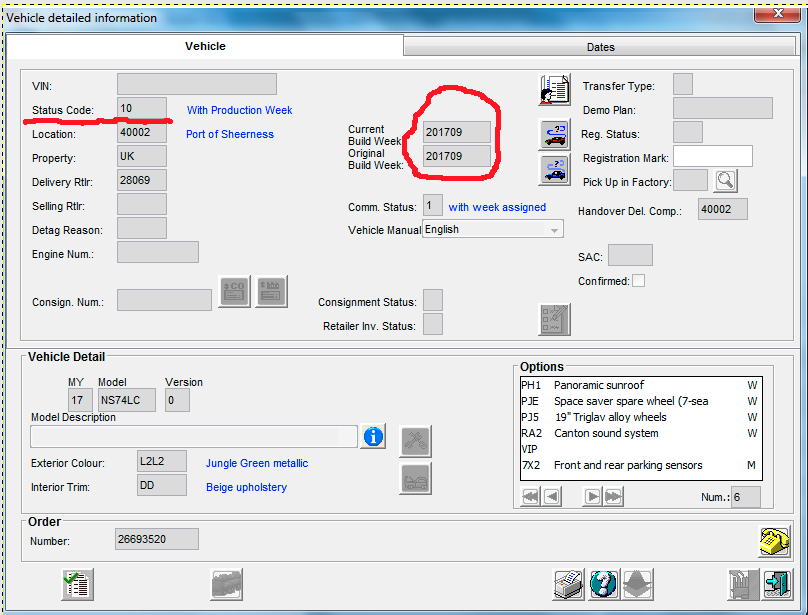Viewport: 808px width, 615px height.
Task: Click the Current Build Week field
Action: (457, 132)
